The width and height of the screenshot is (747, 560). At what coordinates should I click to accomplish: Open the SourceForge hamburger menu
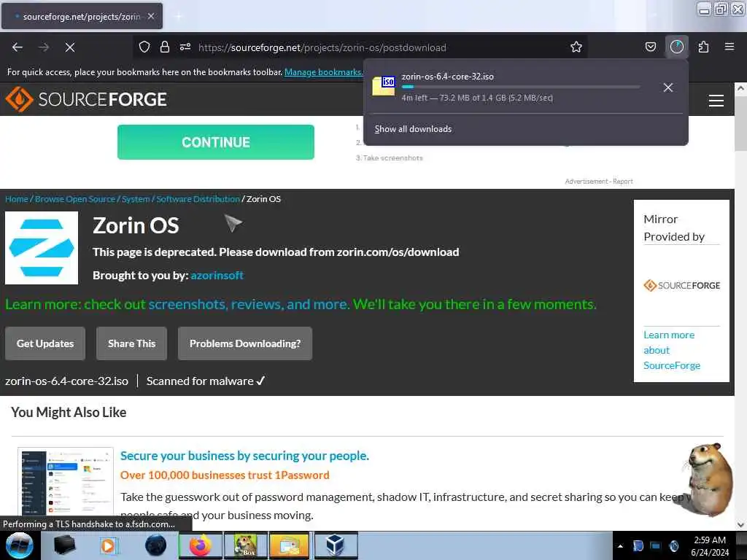[716, 101]
